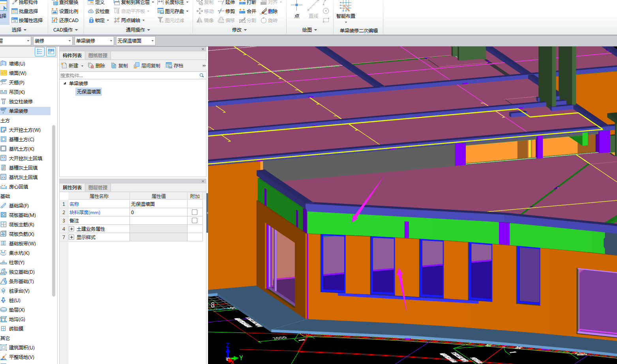The height and width of the screenshot is (364, 617).
Task: Expand the 绘图 ribbon group menu
Action: 309,30
